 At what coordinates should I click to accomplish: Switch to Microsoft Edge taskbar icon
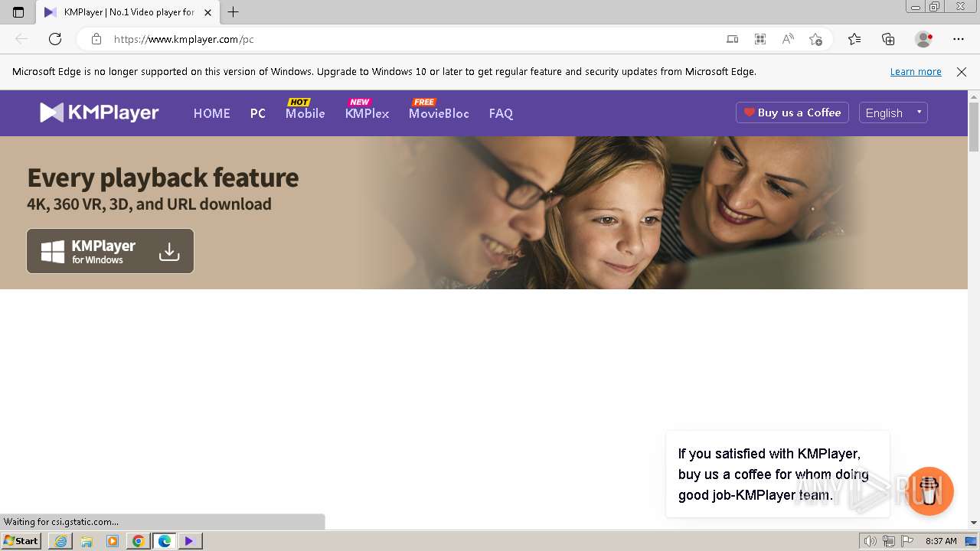pyautogui.click(x=165, y=541)
